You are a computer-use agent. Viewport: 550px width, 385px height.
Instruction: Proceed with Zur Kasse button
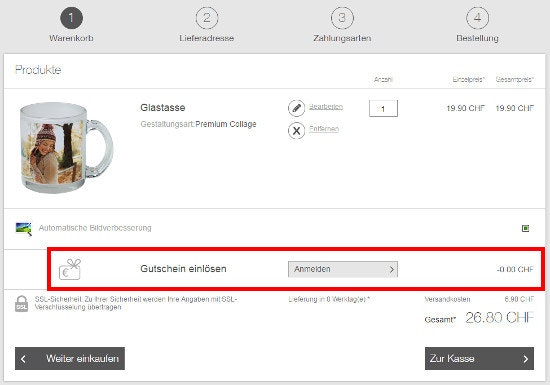[x=479, y=358]
